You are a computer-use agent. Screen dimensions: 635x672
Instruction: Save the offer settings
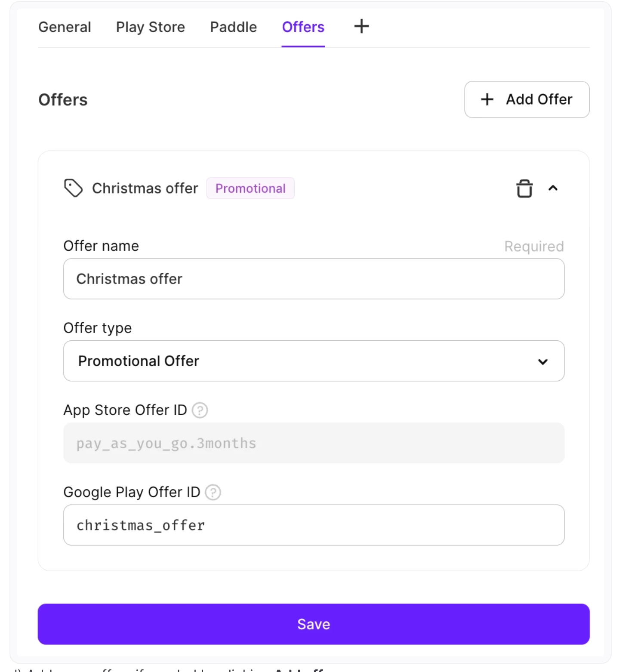tap(313, 624)
